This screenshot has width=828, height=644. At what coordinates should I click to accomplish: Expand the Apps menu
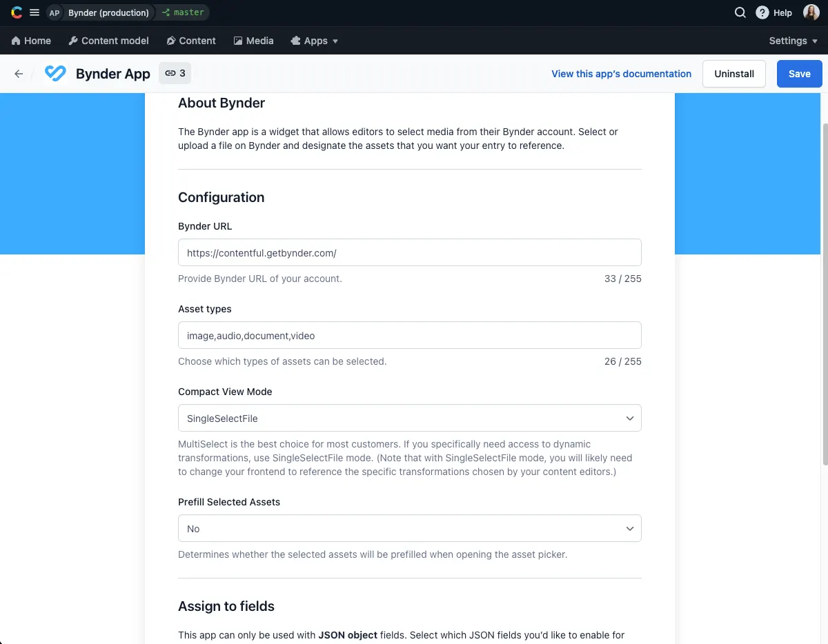[x=315, y=41]
